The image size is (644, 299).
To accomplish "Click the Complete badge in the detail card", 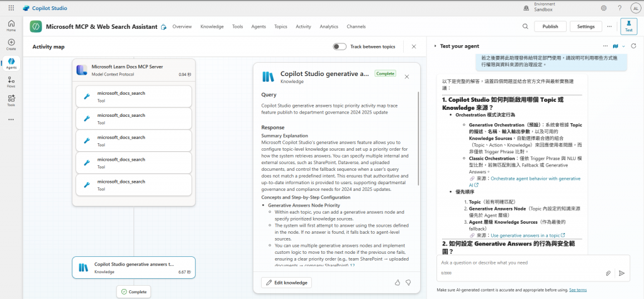I will click(386, 74).
